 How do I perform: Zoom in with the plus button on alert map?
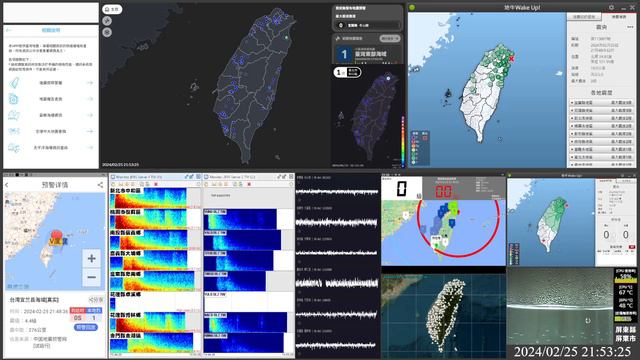[91, 258]
